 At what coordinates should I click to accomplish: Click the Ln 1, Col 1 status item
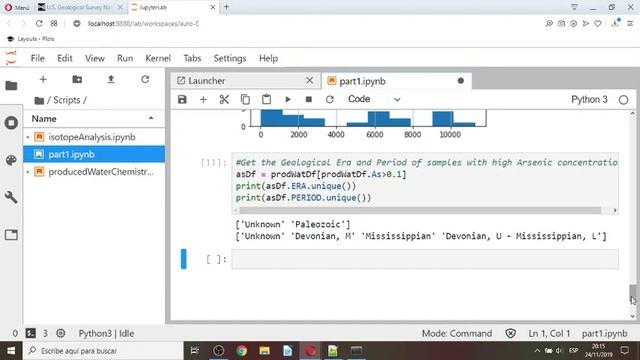tap(549, 333)
